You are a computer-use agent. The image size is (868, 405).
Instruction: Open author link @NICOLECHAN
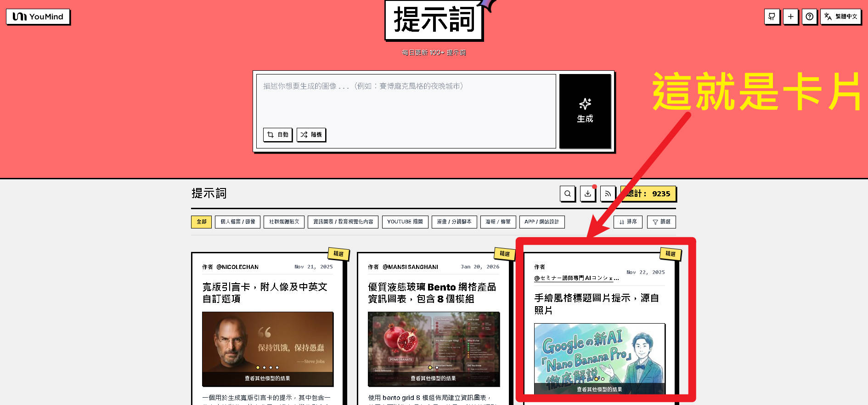pos(237,267)
